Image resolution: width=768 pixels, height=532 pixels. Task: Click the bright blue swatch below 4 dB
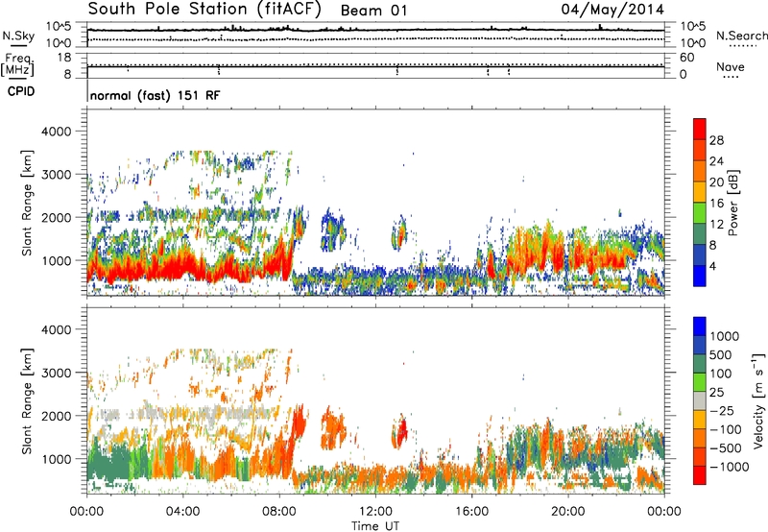point(700,276)
